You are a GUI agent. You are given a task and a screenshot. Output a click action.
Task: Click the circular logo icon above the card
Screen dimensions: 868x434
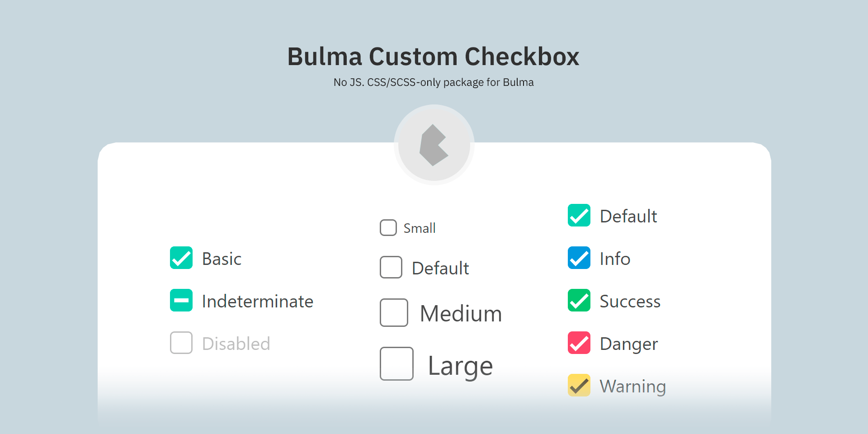[x=434, y=144]
